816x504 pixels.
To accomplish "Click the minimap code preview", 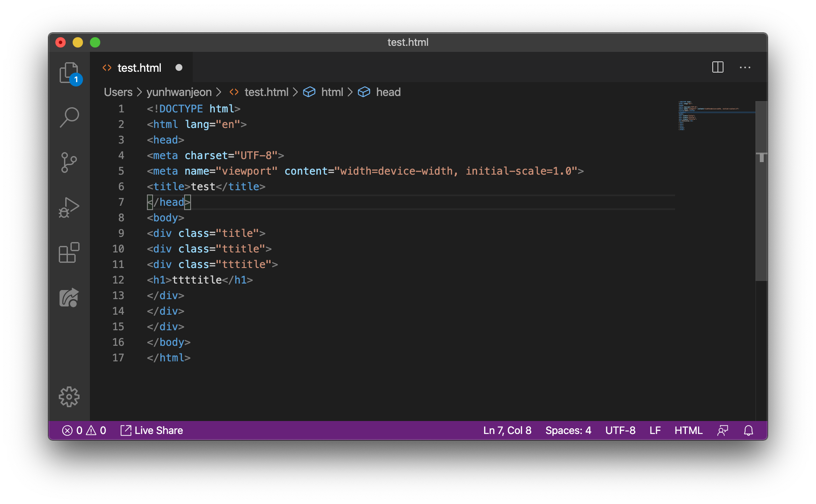I will click(x=709, y=115).
